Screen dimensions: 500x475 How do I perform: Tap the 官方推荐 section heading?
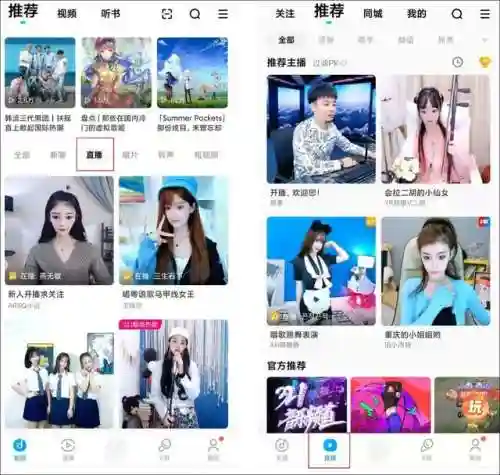[286, 366]
